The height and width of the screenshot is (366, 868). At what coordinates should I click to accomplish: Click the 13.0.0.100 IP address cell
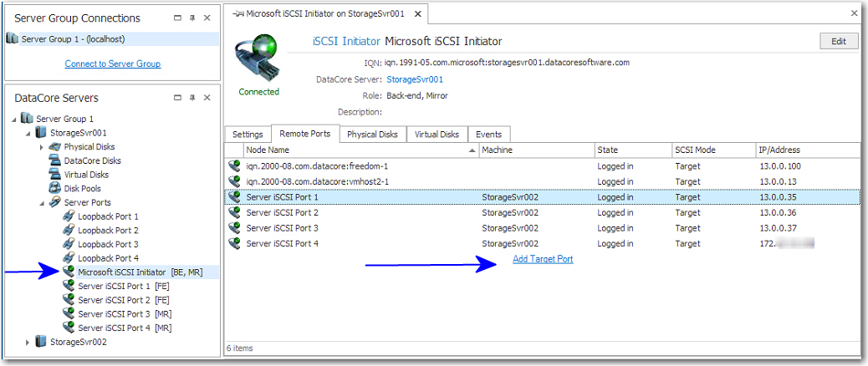[780, 165]
